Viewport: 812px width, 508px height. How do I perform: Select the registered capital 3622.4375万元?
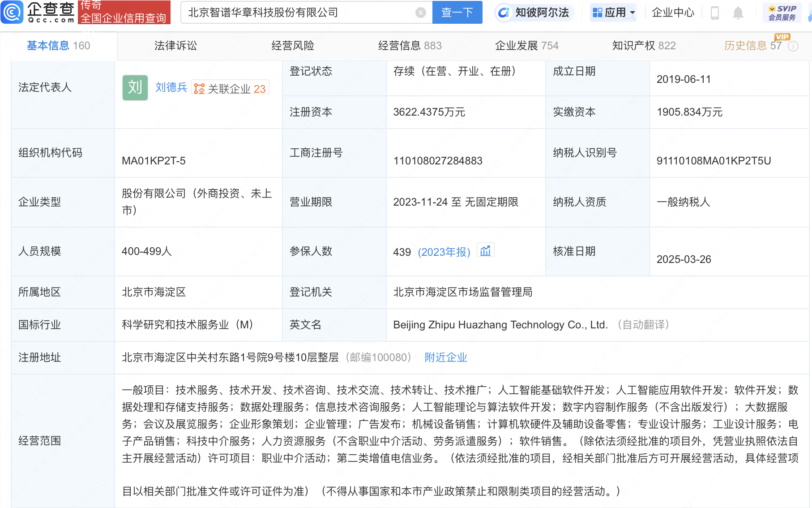[x=429, y=112]
